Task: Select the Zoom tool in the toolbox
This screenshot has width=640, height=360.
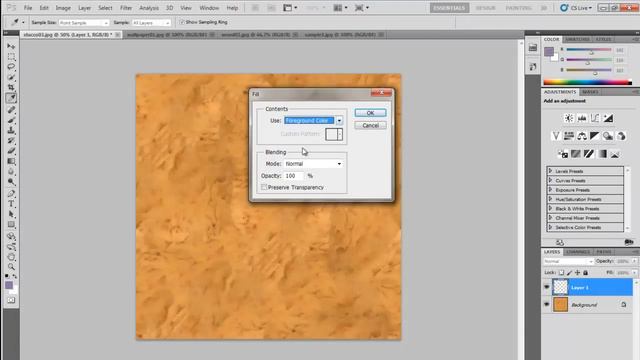Action: (x=11, y=267)
